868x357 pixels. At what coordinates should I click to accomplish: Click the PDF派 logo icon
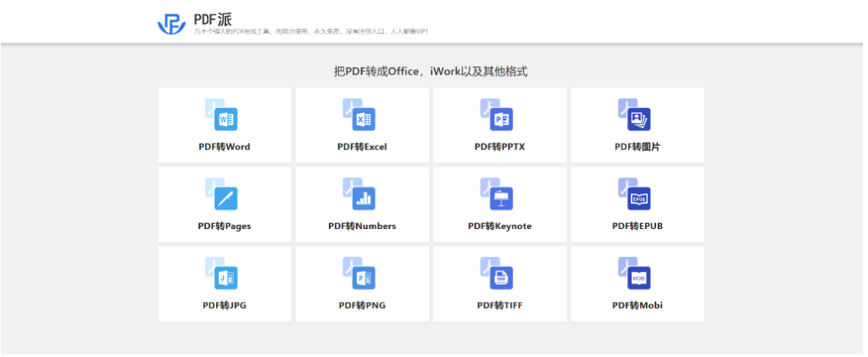point(171,23)
